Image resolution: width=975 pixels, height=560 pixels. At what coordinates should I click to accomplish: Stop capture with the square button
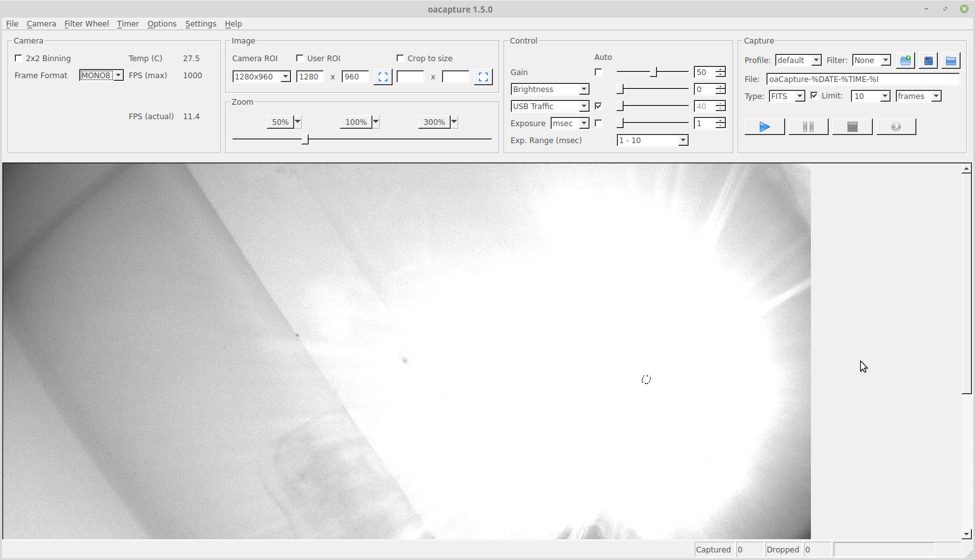pos(853,127)
